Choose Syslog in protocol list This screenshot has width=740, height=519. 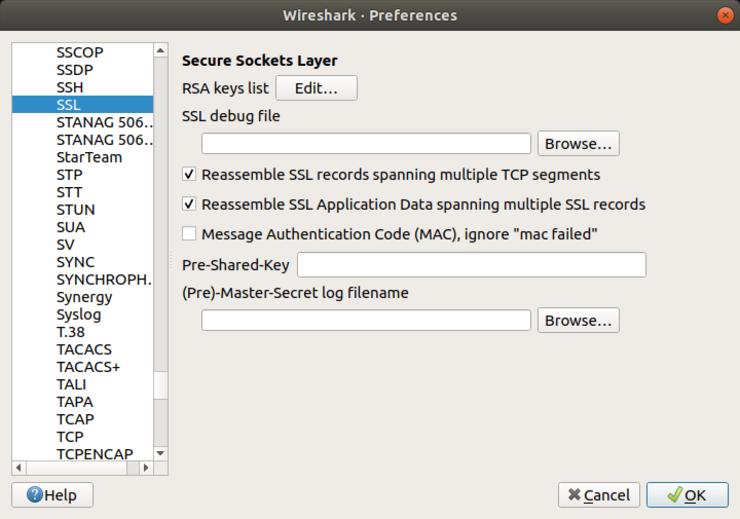(78, 314)
